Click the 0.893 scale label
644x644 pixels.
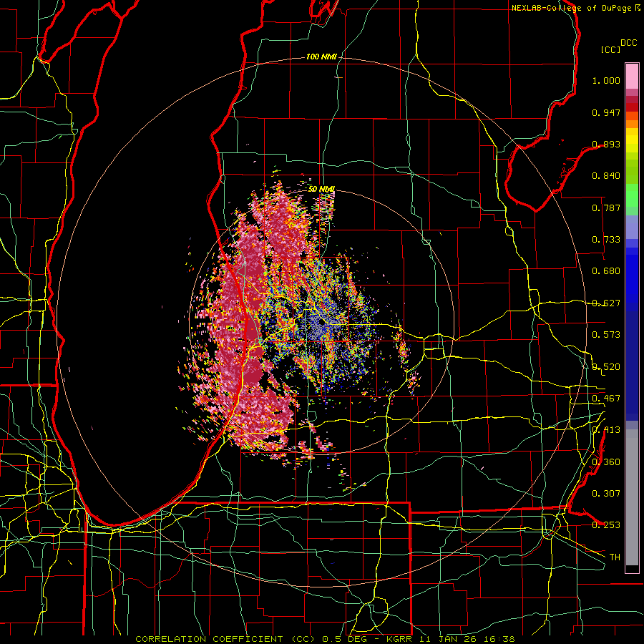pos(606,144)
